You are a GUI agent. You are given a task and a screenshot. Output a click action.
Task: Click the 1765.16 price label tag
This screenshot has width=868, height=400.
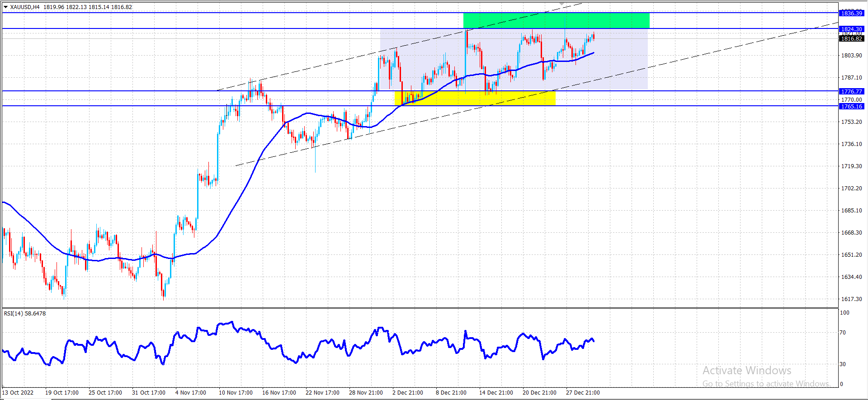pyautogui.click(x=852, y=106)
